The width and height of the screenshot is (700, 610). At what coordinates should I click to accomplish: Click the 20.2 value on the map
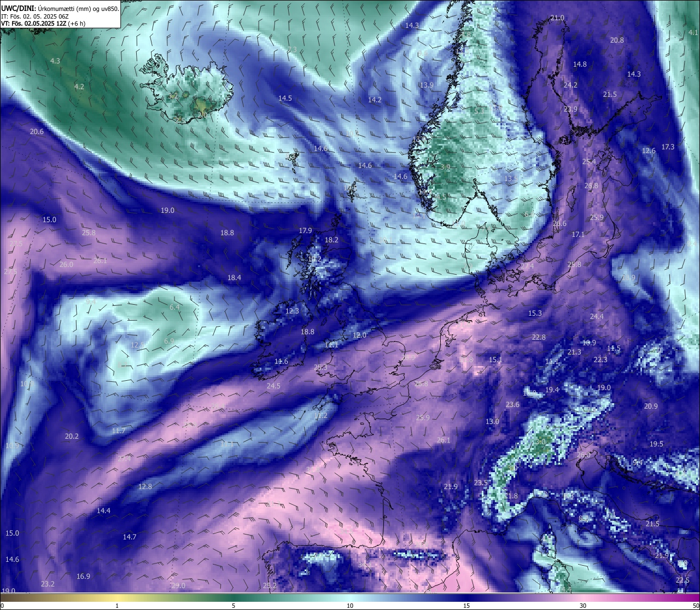(x=72, y=436)
